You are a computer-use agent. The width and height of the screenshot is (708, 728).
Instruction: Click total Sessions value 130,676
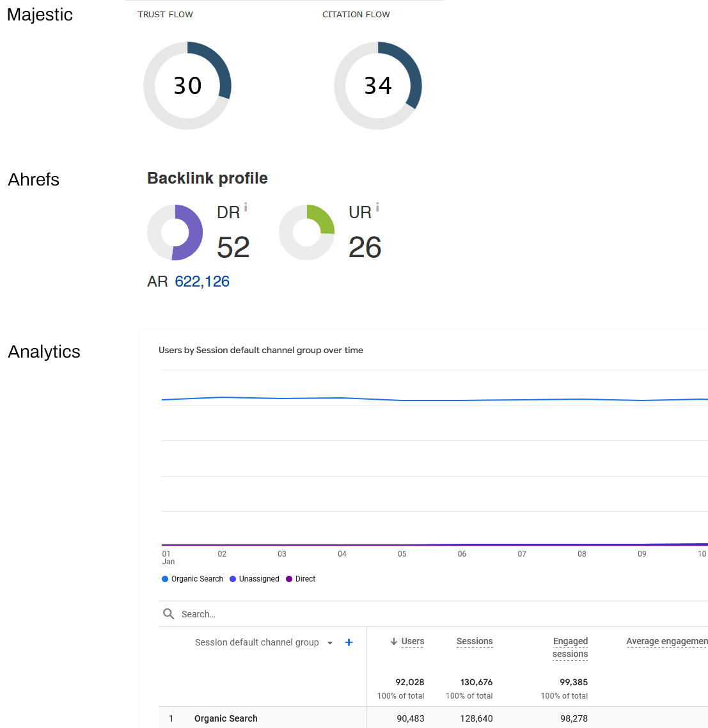pyautogui.click(x=476, y=682)
